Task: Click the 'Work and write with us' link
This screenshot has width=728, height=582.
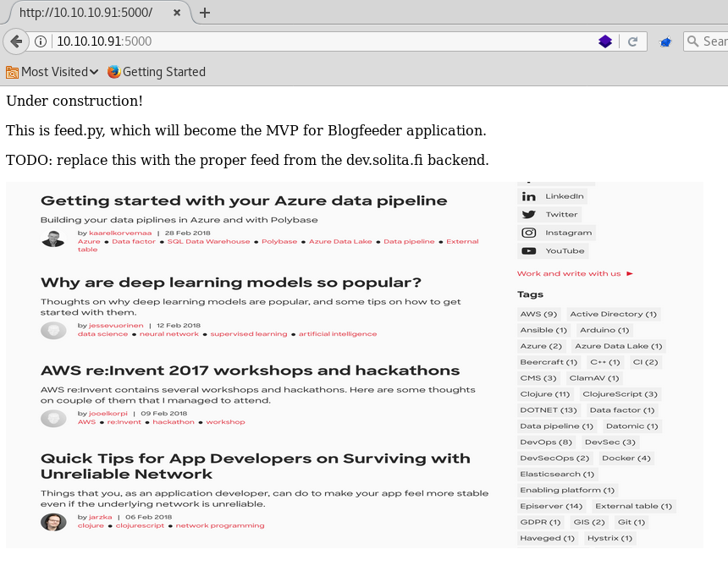Action: coord(569,274)
